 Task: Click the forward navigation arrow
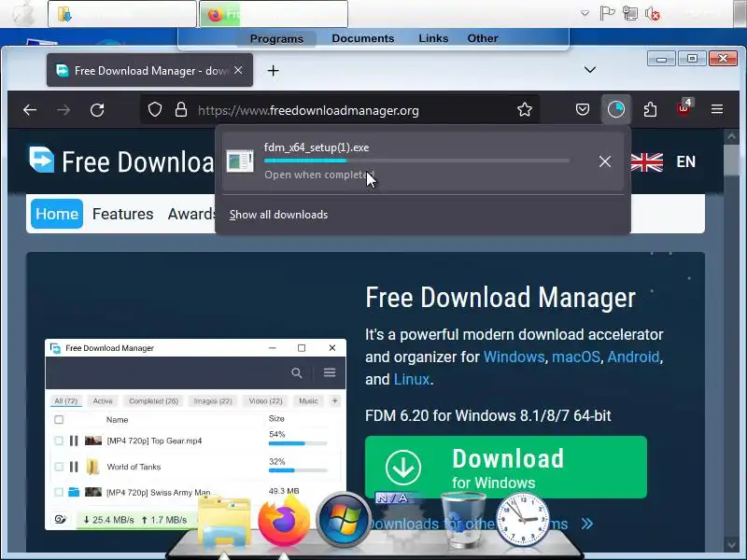[x=63, y=110]
